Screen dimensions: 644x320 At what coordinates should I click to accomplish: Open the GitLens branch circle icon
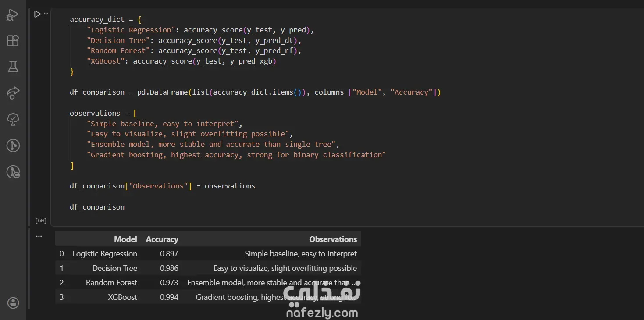(13, 145)
